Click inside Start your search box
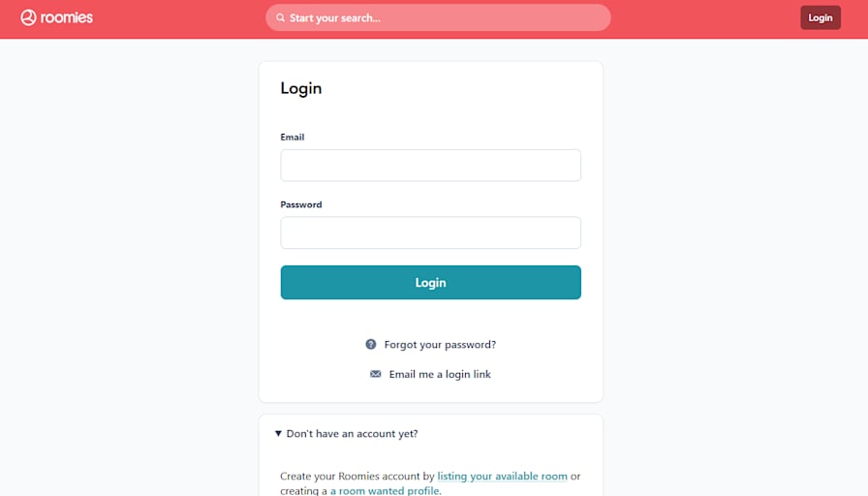Image resolution: width=868 pixels, height=496 pixels. click(438, 17)
